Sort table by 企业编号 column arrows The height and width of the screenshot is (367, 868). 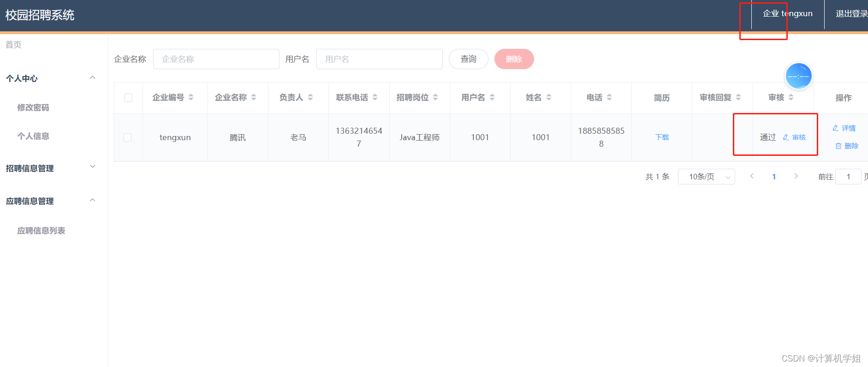[191, 97]
